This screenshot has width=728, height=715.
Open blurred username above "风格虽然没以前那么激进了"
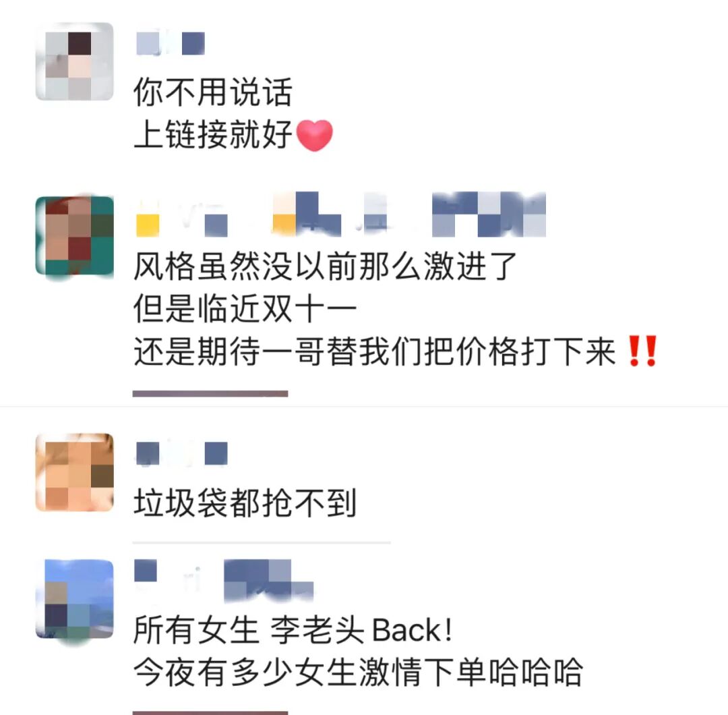(341, 214)
